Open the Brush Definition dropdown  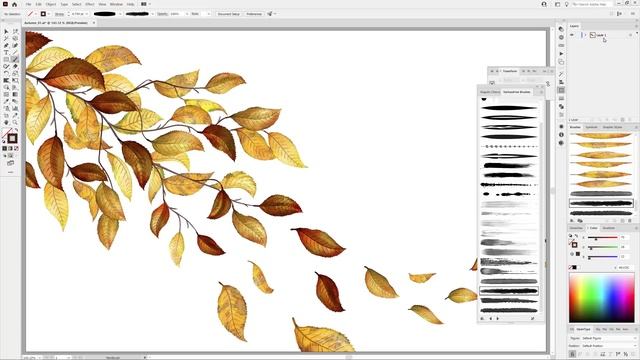(152, 14)
